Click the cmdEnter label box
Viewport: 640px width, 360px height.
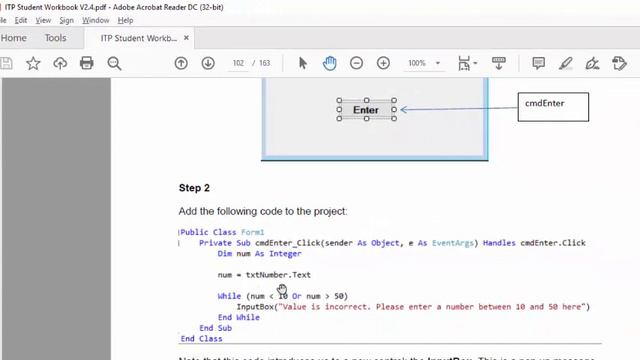pos(553,107)
